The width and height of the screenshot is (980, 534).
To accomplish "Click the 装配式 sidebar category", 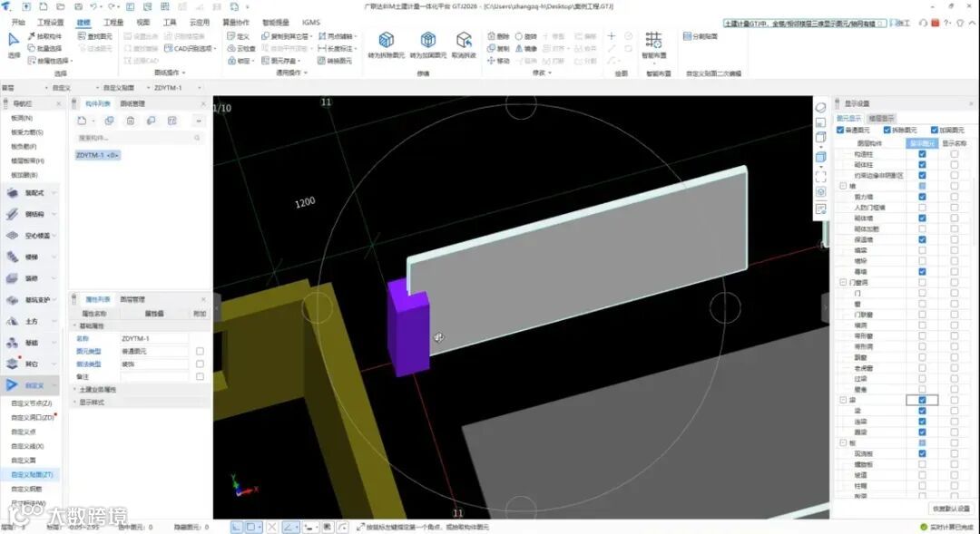I will point(31,193).
